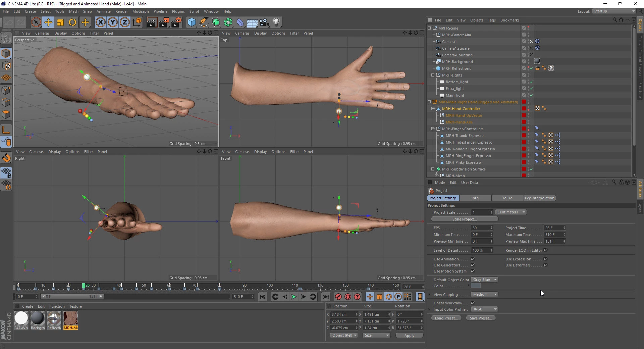Open the MoGraph menu
Image resolution: width=644 pixels, height=349 pixels.
pyautogui.click(x=141, y=11)
